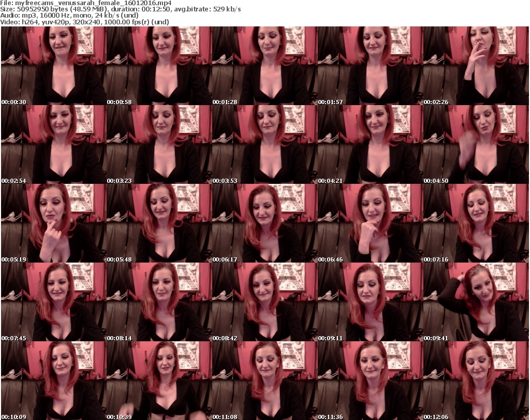Click the final frame at 00:12:06
The width and height of the screenshot is (530, 420).
point(475,381)
